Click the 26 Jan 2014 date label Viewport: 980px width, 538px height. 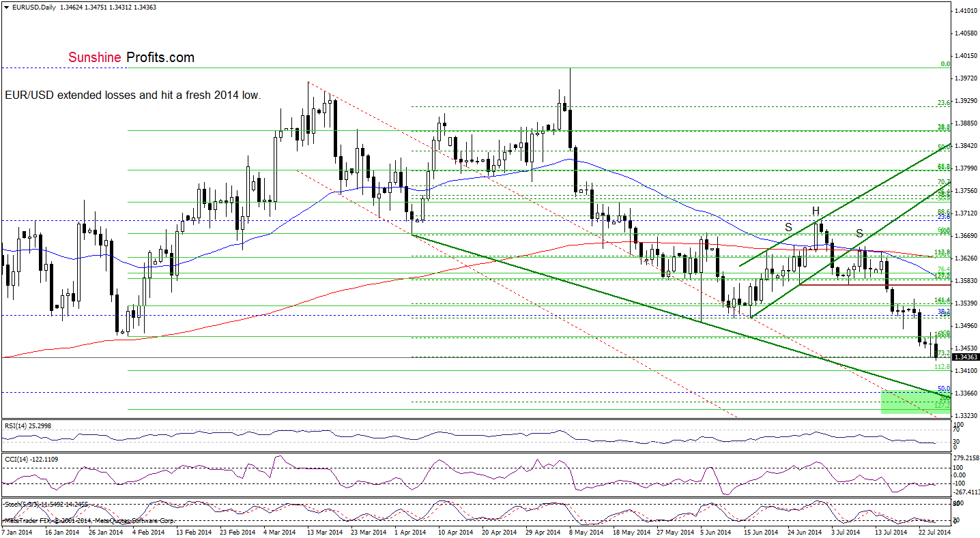(106, 531)
